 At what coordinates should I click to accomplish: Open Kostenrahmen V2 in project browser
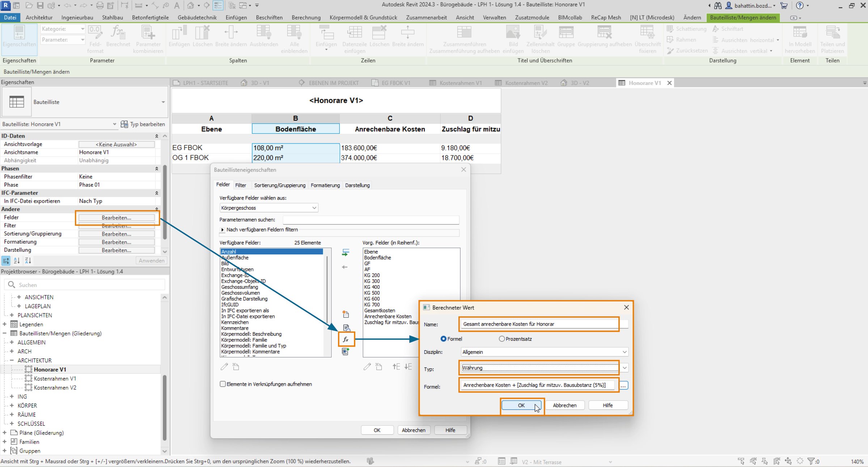(55, 387)
